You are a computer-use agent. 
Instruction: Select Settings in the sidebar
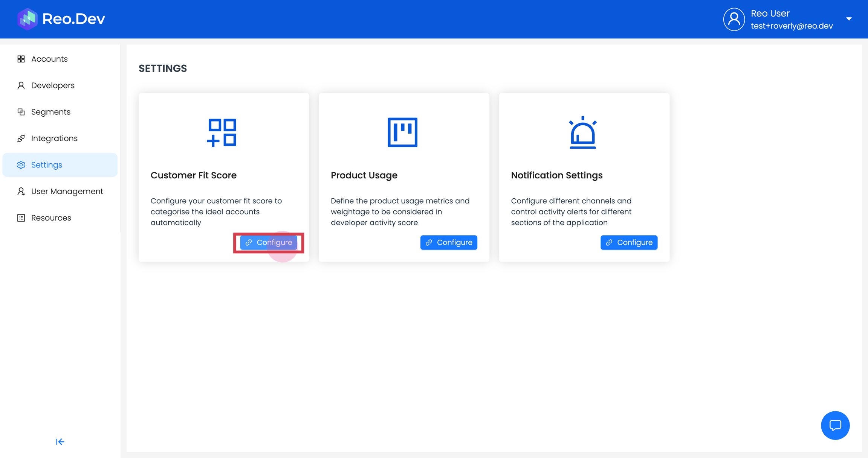click(x=47, y=165)
